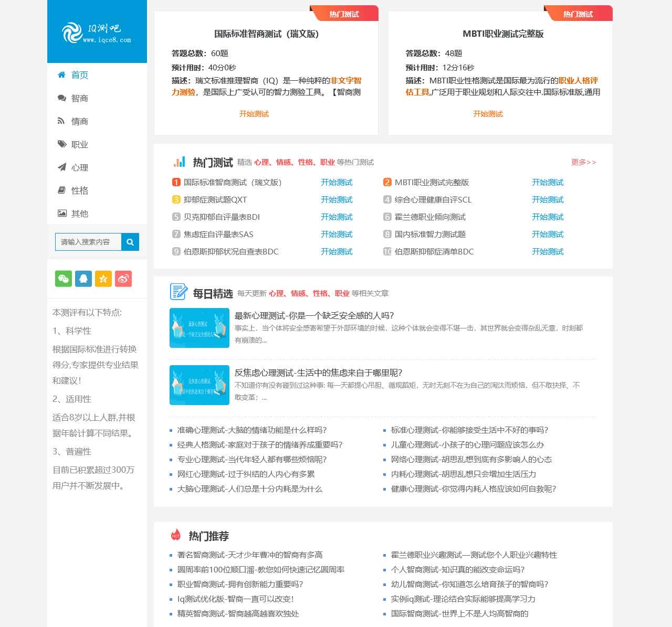Open the 性格 sidebar category
This screenshot has width=672, height=627.
tap(79, 190)
